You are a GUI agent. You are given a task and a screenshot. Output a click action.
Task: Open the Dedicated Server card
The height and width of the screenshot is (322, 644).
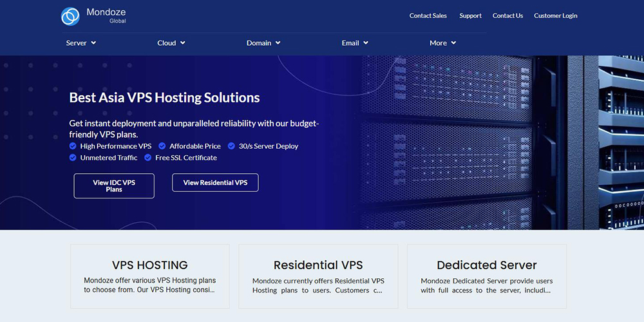coord(487,276)
